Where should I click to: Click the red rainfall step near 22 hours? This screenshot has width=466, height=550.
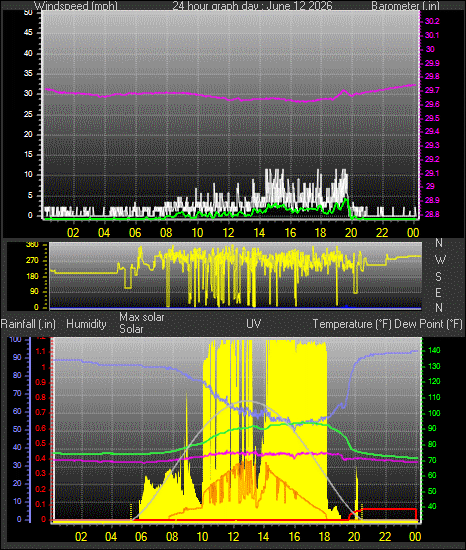389,509
